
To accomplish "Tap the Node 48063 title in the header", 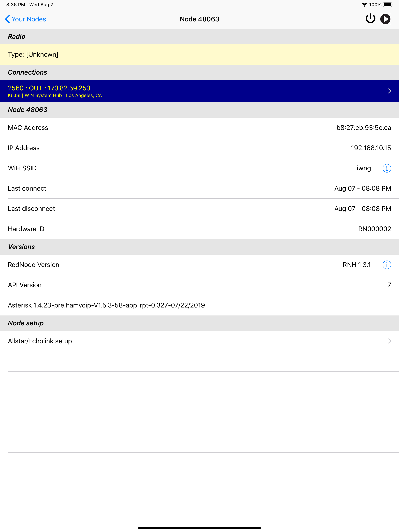I will click(199, 19).
